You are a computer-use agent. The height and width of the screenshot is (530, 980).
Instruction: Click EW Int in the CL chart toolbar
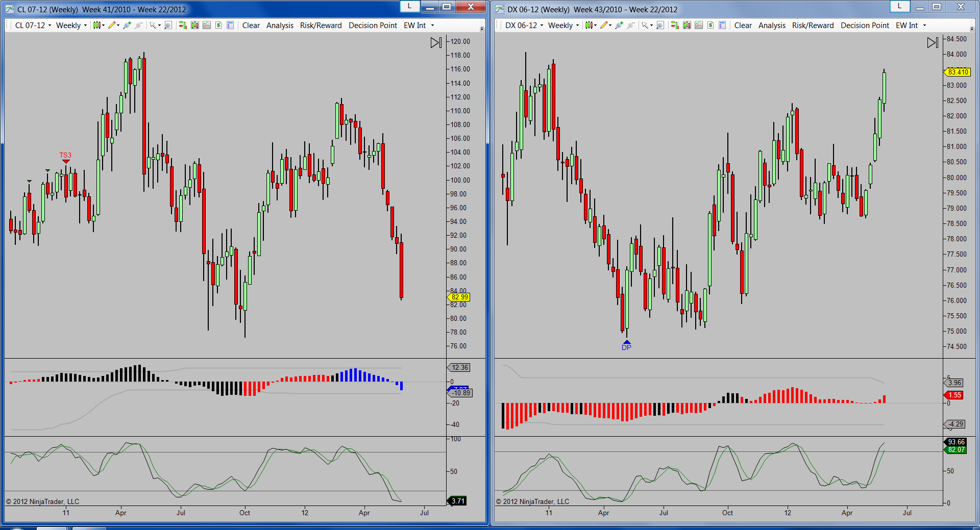tap(414, 26)
